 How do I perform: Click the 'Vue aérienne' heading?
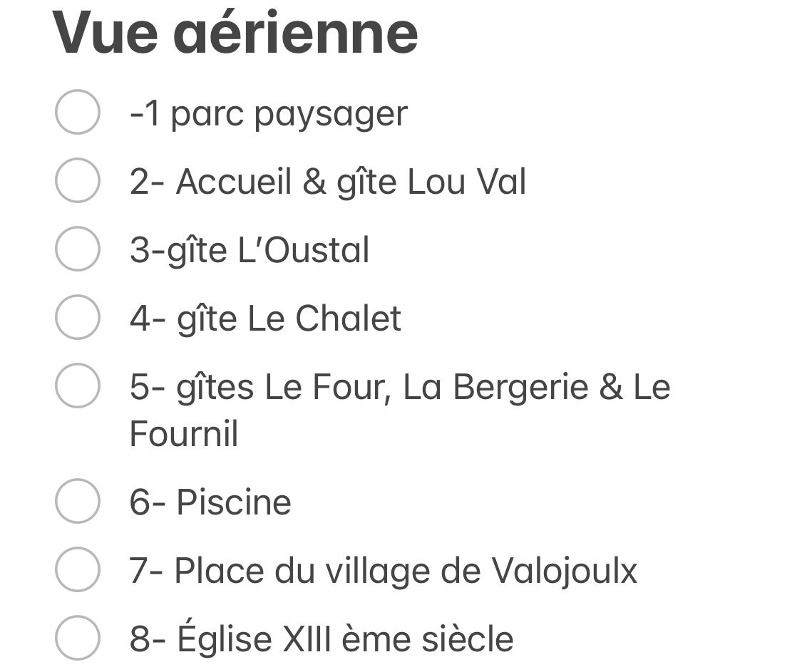235,33
